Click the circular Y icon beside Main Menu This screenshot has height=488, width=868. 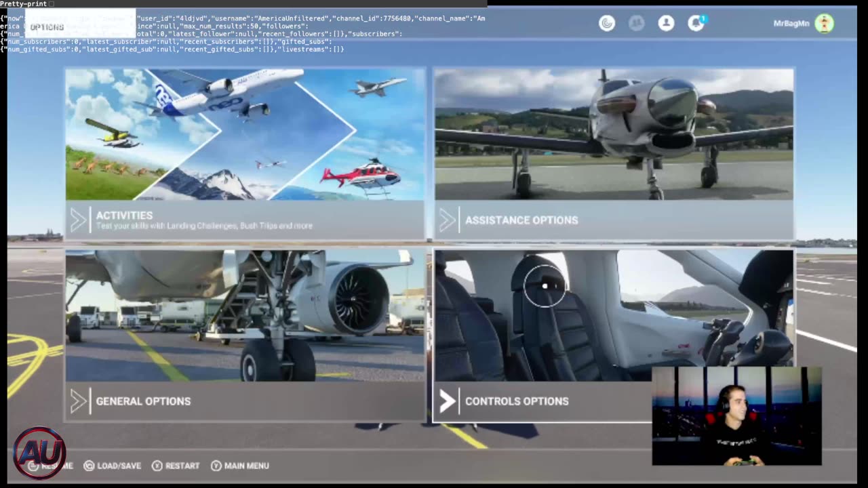[216, 466]
